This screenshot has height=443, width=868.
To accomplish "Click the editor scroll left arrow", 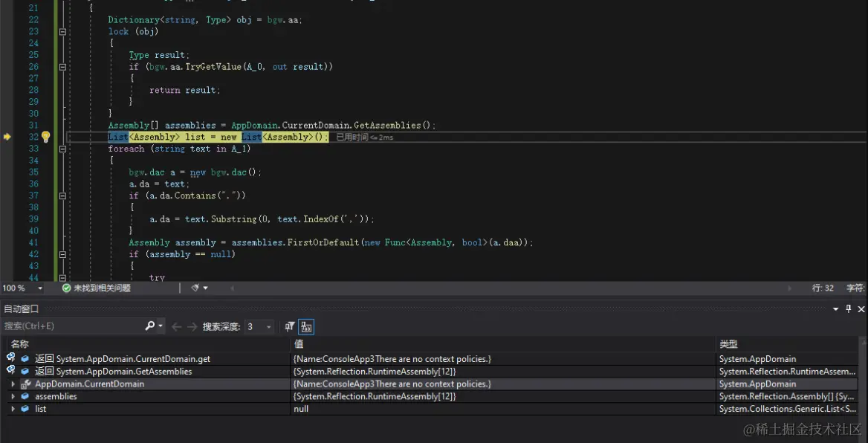I will pyautogui.click(x=233, y=288).
